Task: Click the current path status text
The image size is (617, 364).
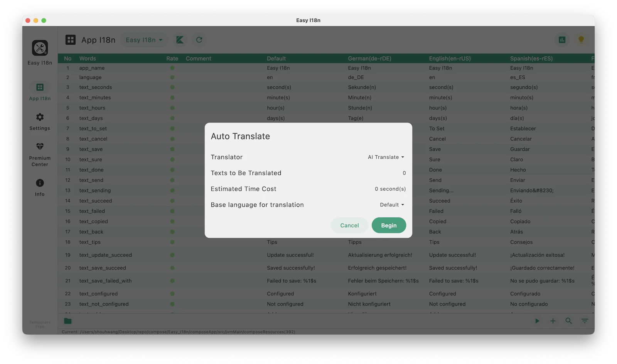Action: (179, 332)
